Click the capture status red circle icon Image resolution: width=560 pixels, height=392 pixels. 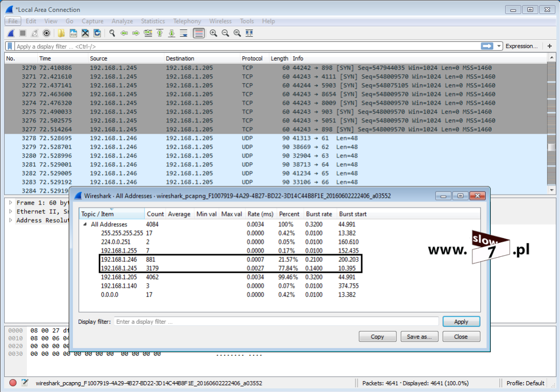[13, 383]
